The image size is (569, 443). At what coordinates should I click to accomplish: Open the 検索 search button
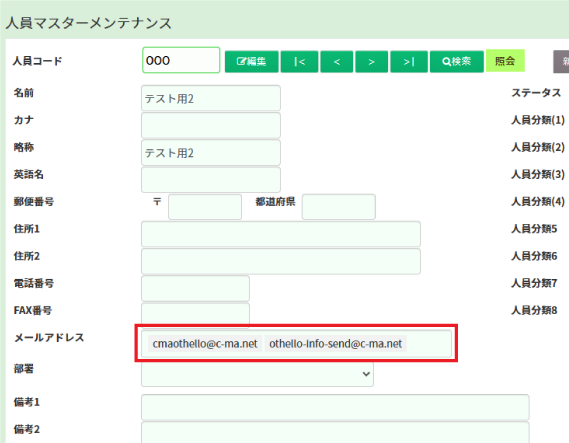point(457,62)
